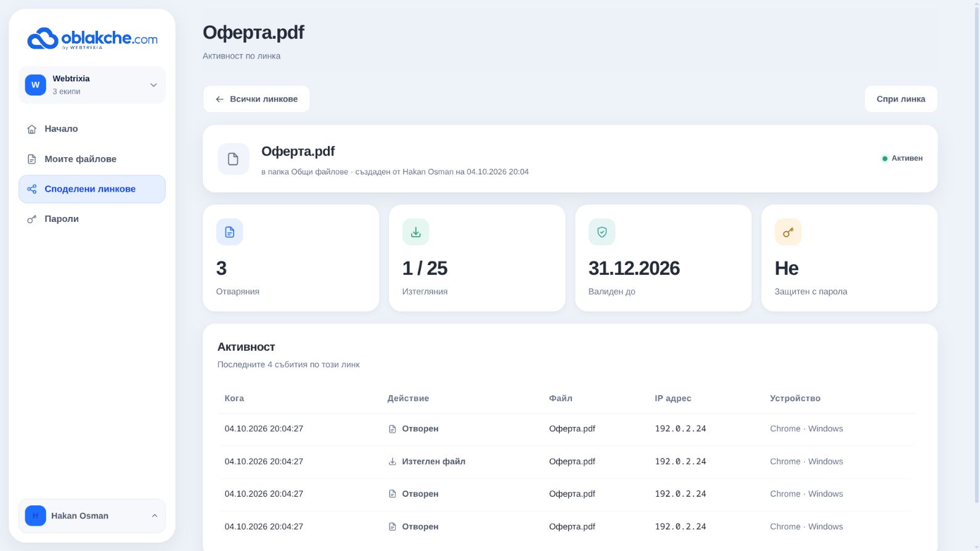Click the green download icon above Изтегляния
Image resolution: width=980 pixels, height=551 pixels.
415,232
